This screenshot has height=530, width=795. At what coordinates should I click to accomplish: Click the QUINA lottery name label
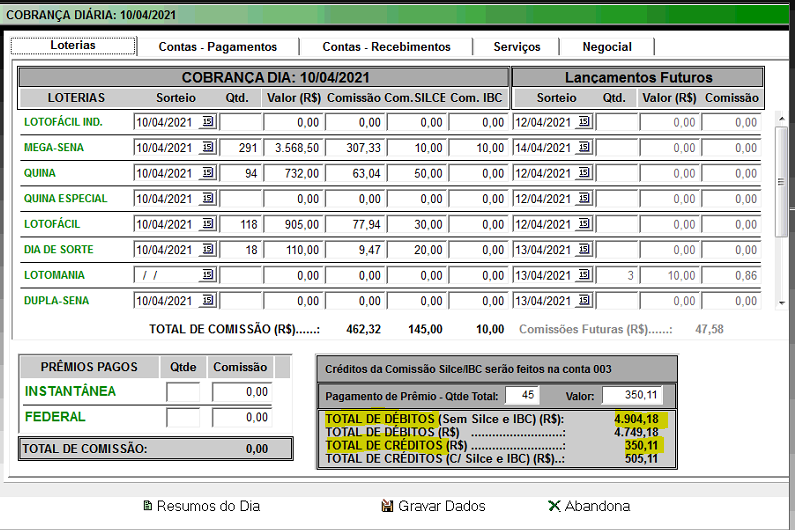point(40,173)
